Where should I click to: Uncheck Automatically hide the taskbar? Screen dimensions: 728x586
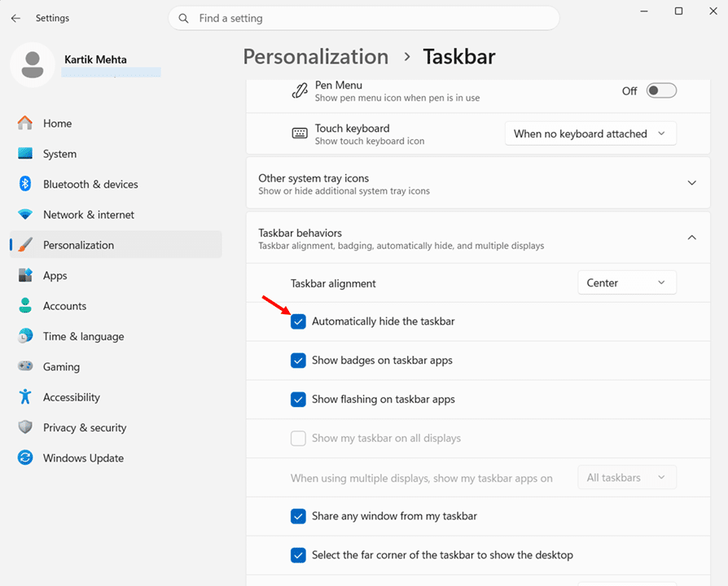pyautogui.click(x=299, y=321)
